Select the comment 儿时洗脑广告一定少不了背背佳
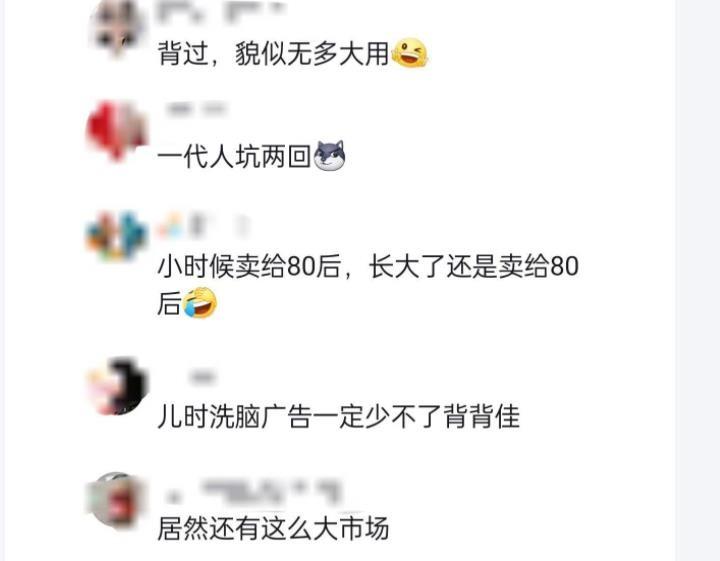720x561 pixels. point(338,416)
